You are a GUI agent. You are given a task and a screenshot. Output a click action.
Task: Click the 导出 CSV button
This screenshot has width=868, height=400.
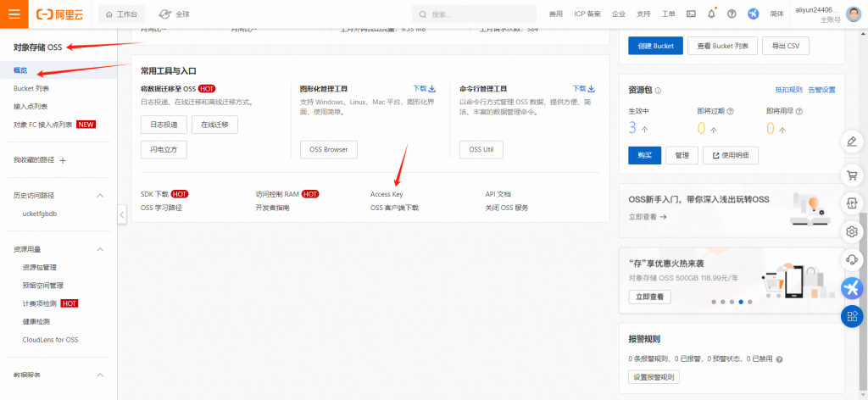click(x=786, y=46)
